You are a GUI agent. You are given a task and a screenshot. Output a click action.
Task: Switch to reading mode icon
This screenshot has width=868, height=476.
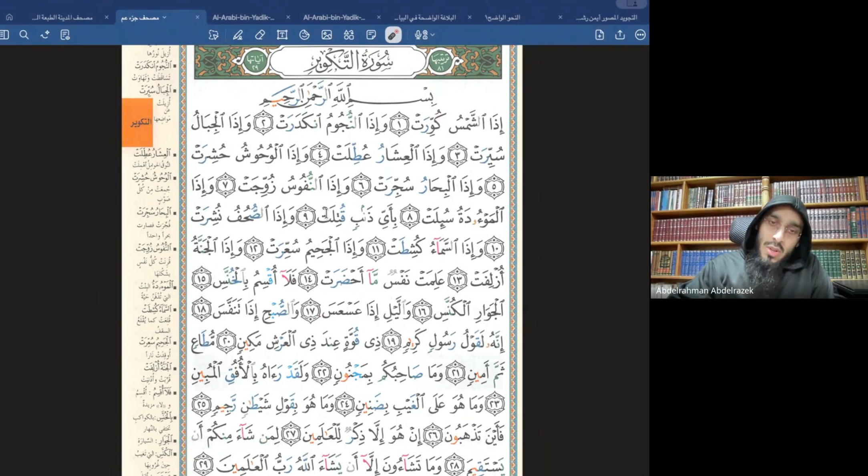[65, 35]
